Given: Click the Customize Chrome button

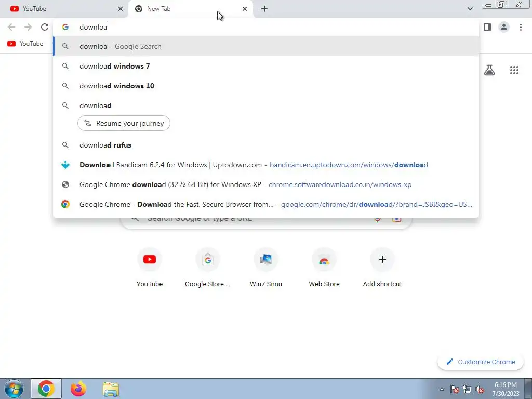Looking at the screenshot, I should [481, 362].
